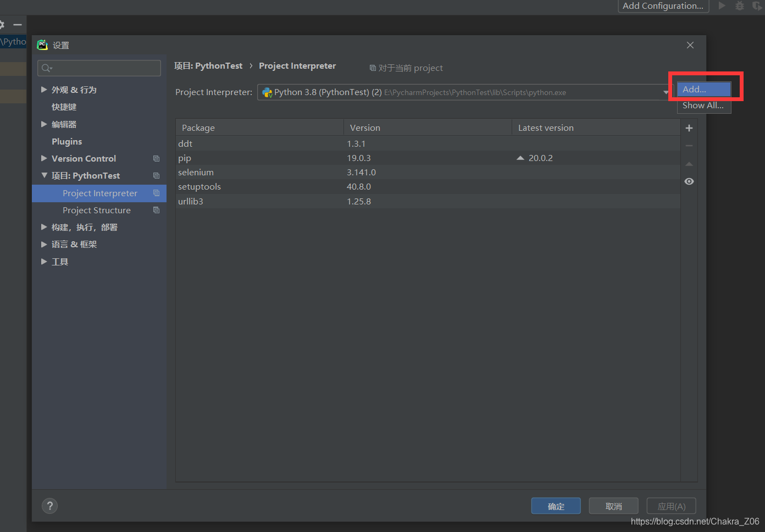Click 取消 button
This screenshot has height=532, width=765.
point(613,506)
